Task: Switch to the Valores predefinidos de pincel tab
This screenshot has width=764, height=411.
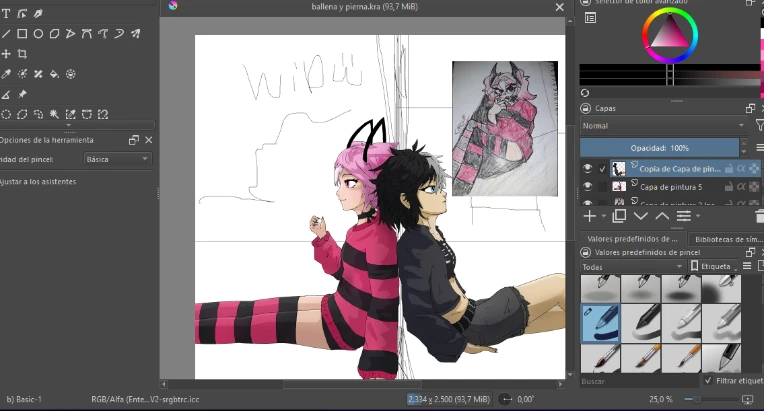Action: tap(631, 239)
